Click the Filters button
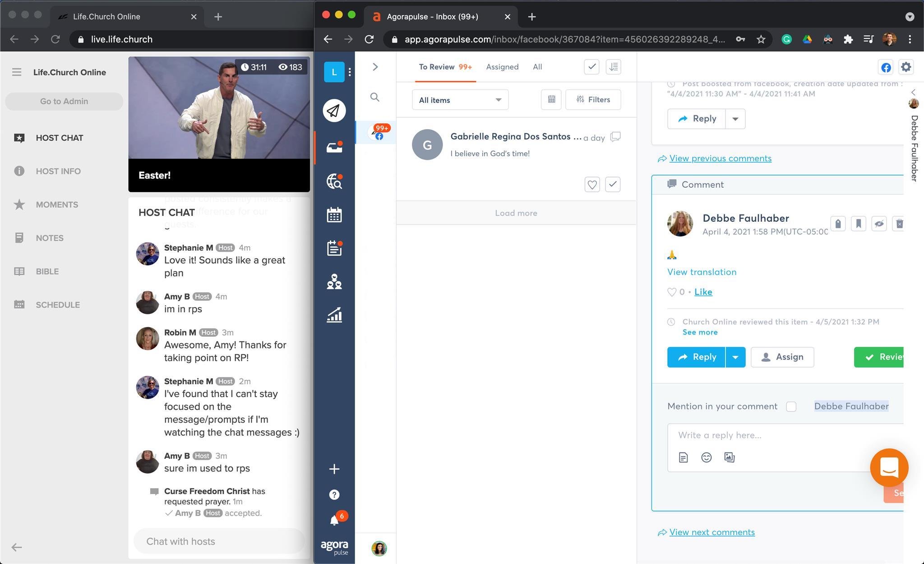The width and height of the screenshot is (924, 564). pos(593,99)
